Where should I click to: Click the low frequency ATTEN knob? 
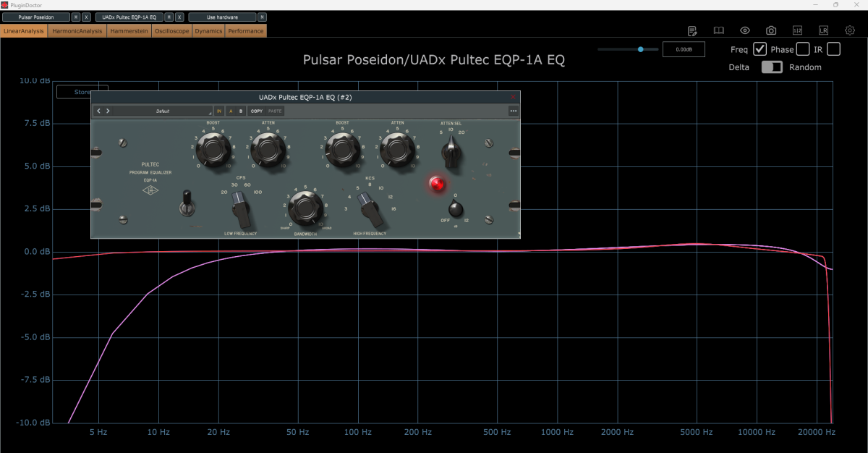[268, 150]
